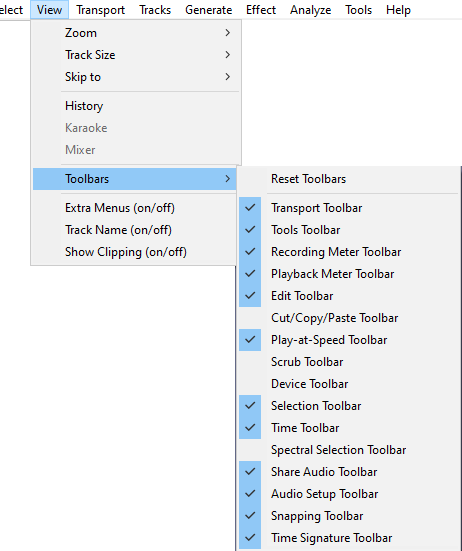This screenshot has height=551, width=462.
Task: Open the Analyze menu
Action: pos(310,10)
